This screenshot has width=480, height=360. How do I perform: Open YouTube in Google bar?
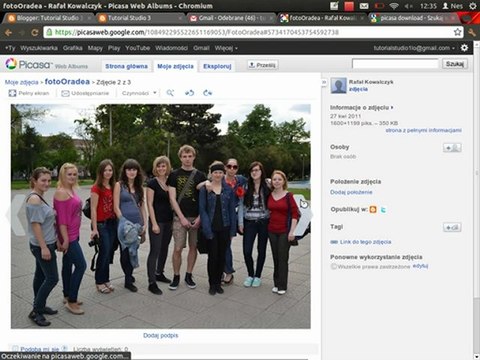137,48
